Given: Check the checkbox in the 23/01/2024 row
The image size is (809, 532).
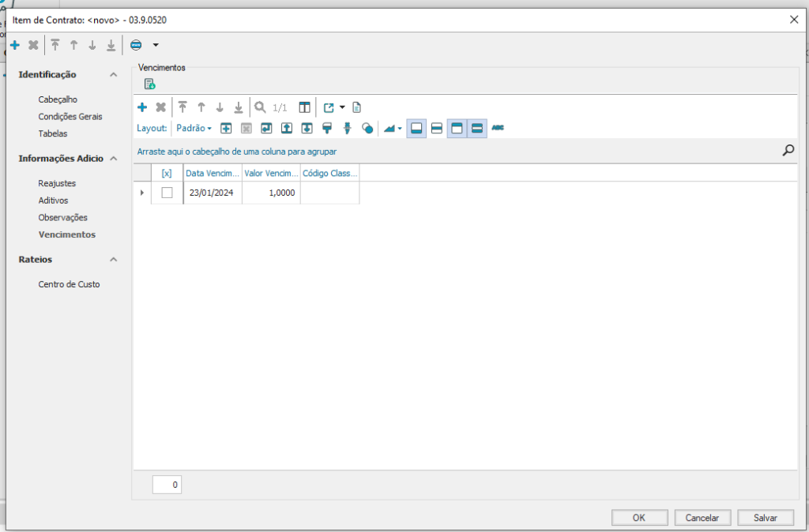Looking at the screenshot, I should tap(167, 193).
